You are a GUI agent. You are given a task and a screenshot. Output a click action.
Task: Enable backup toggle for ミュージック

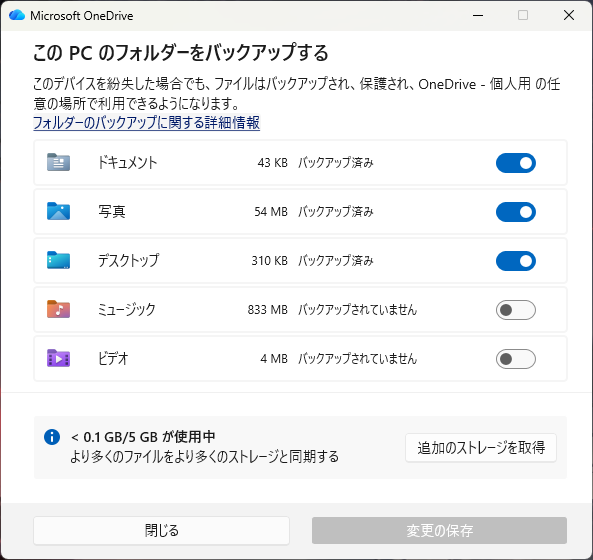tap(515, 310)
